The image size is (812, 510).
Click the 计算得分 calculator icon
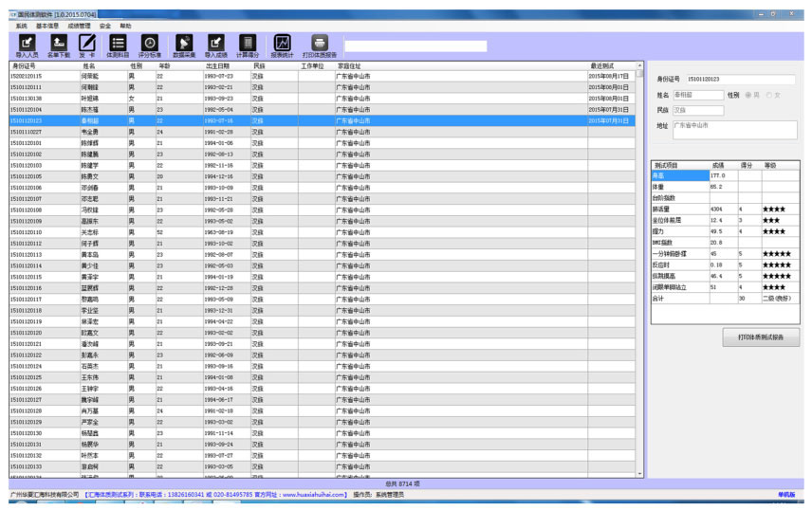[x=247, y=45]
